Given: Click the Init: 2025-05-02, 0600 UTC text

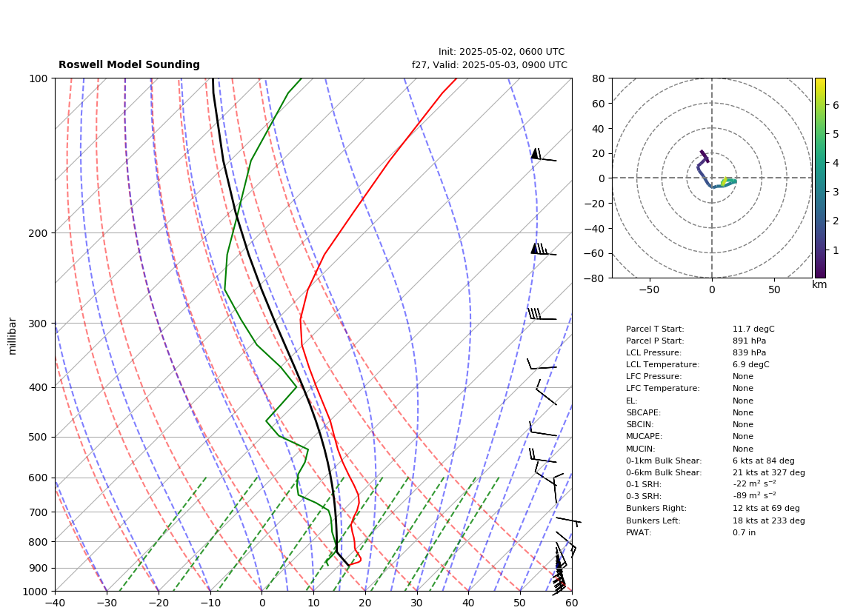Looking at the screenshot, I should click(x=502, y=52).
